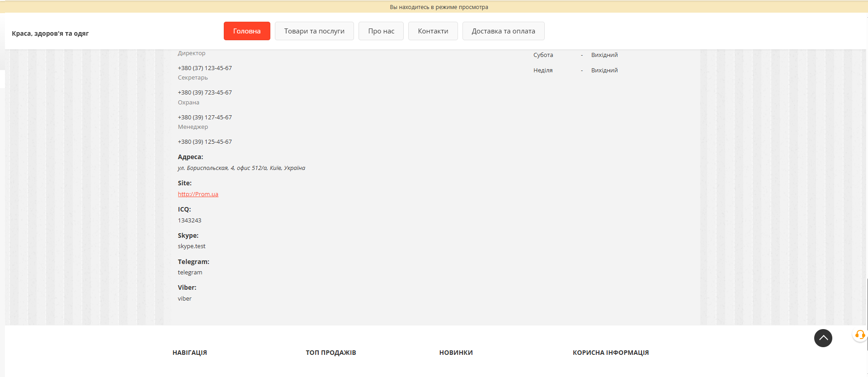This screenshot has height=377, width=868.
Task: Follow the http://Prom.ua site link
Action: (x=198, y=194)
